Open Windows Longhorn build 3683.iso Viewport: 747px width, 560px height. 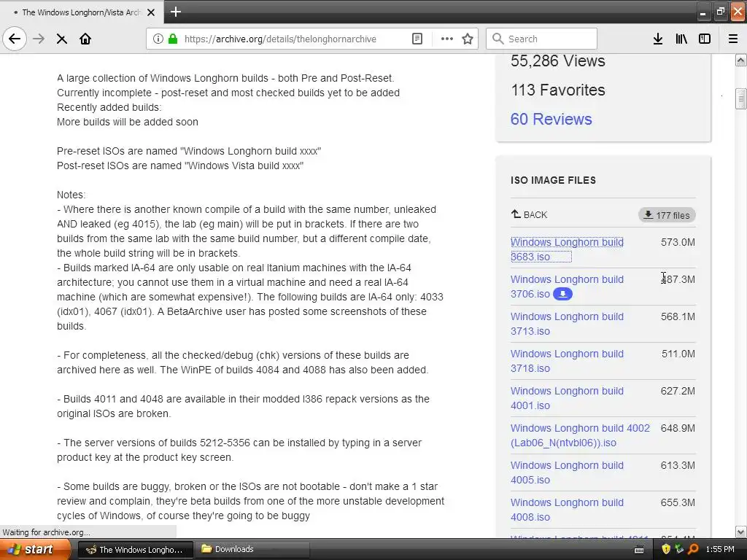tap(567, 249)
